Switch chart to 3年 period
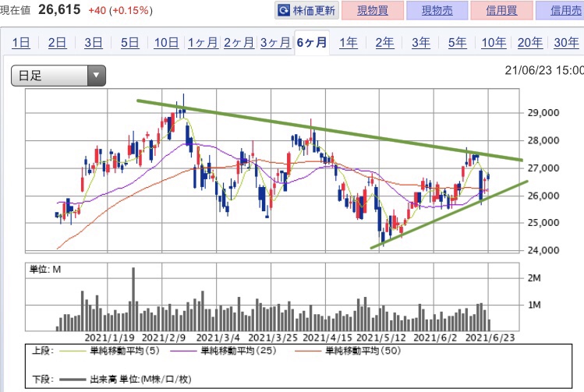584x392 pixels. coord(421,43)
